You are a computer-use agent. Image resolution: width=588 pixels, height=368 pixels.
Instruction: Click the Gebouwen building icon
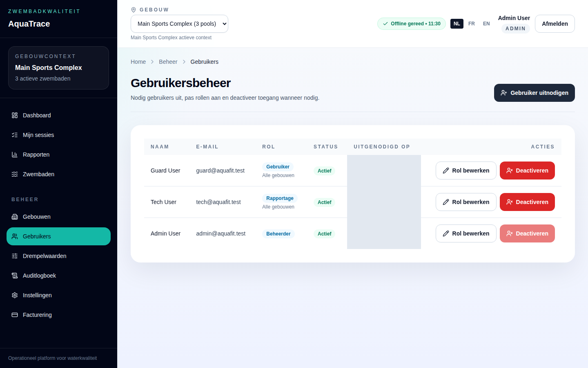click(15, 217)
